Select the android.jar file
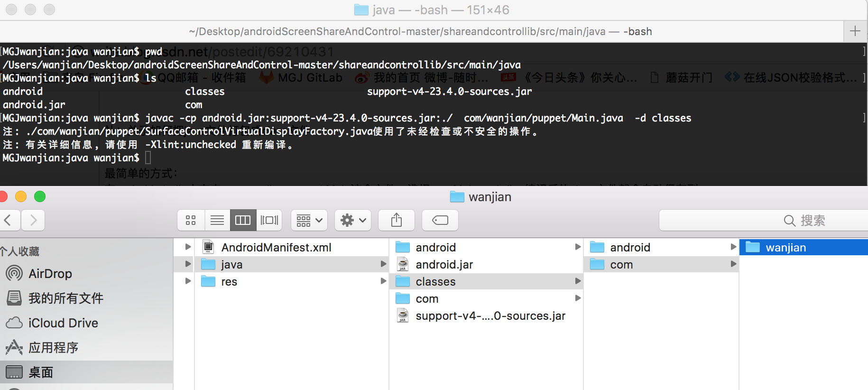This screenshot has height=390, width=868. pos(444,265)
